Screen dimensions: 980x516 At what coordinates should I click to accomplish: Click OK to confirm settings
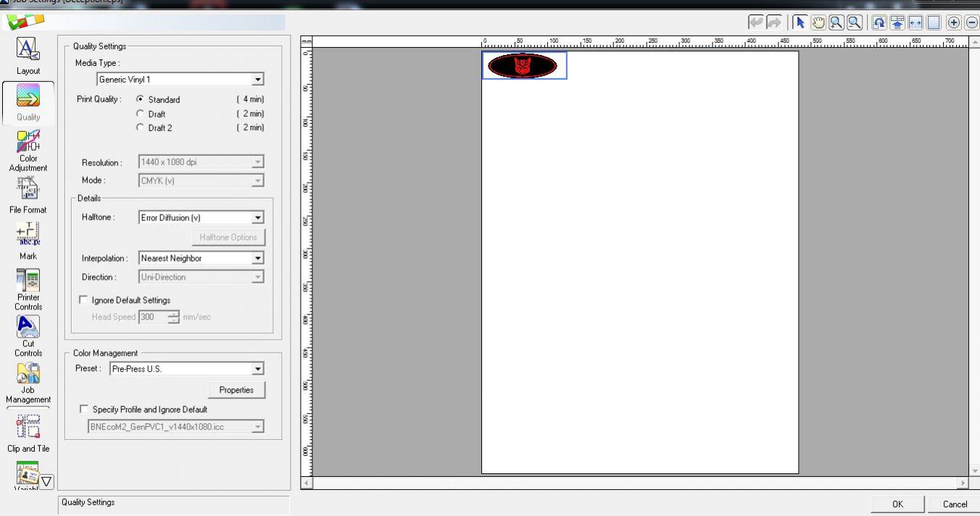coord(897,504)
